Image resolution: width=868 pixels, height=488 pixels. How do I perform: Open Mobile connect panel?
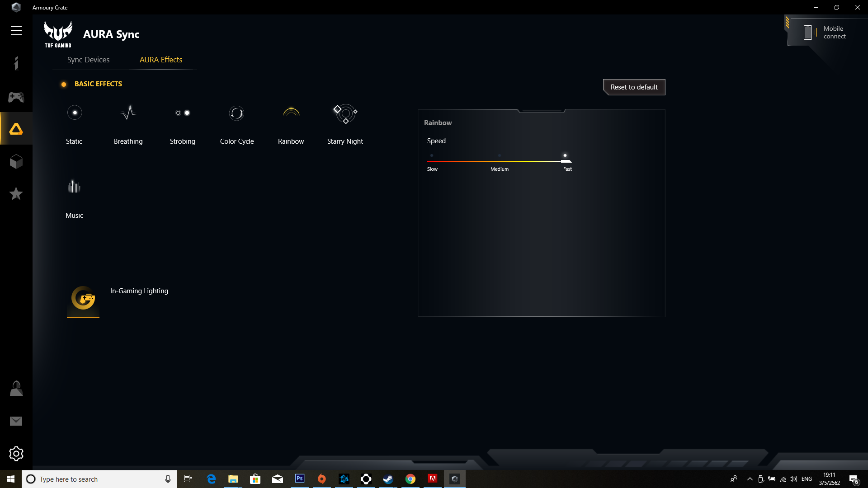(826, 32)
